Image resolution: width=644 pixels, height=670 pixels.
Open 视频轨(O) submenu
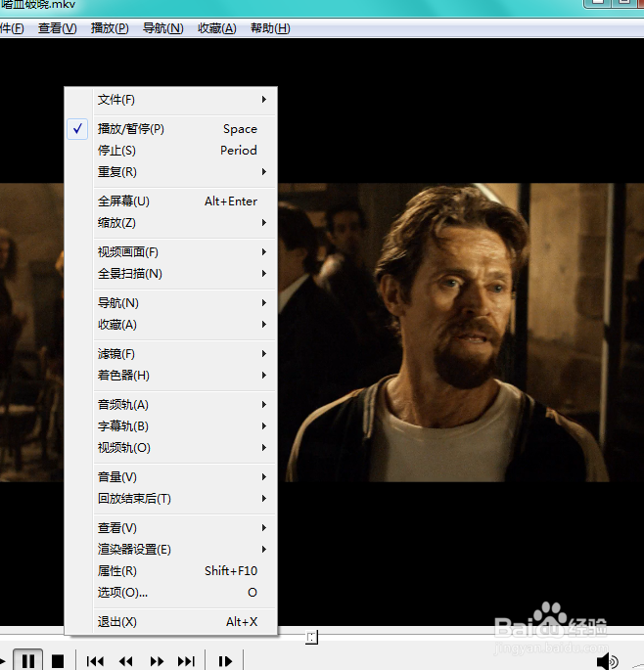170,447
